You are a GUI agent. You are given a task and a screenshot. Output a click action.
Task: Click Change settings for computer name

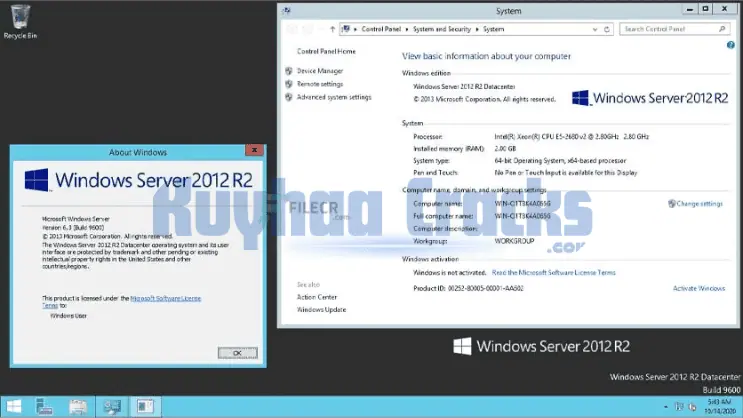pos(699,203)
